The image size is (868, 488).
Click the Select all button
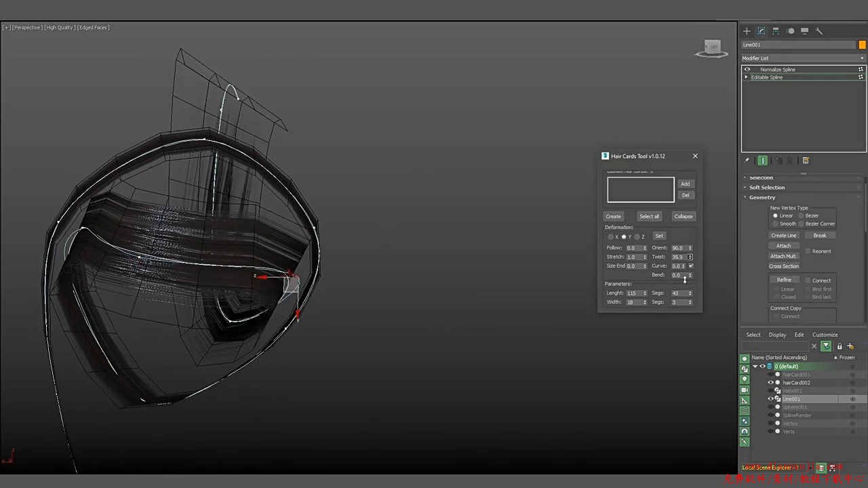coord(649,216)
